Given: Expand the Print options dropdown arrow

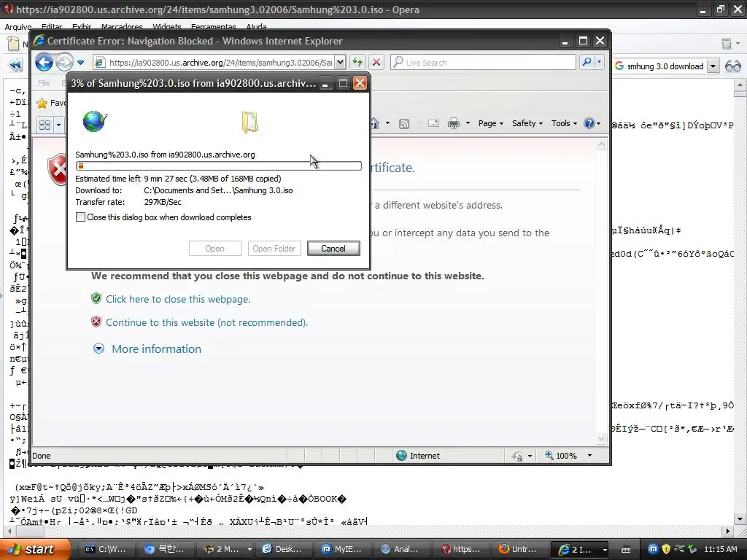Looking at the screenshot, I should 468,123.
